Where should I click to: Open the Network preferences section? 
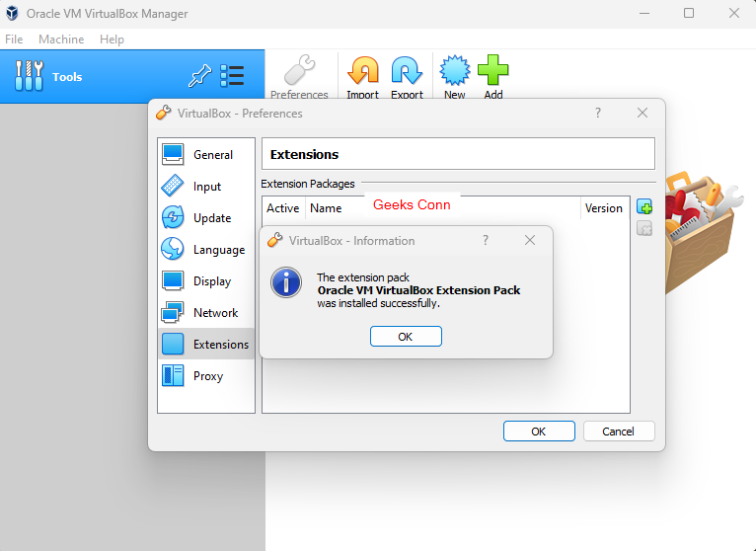[x=206, y=313]
